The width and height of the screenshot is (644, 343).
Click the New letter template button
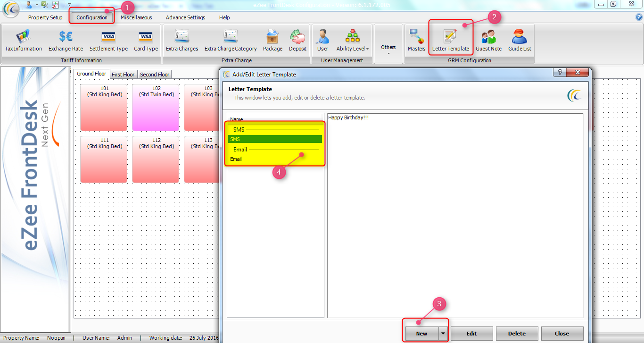(421, 333)
